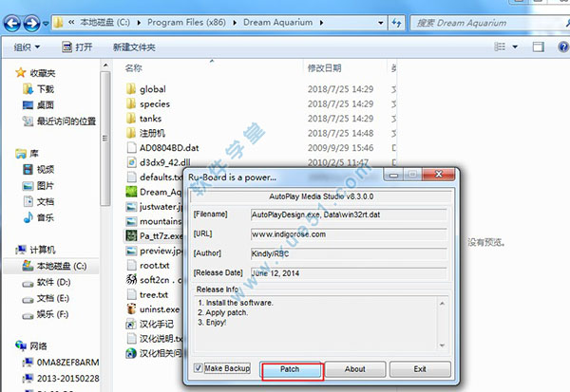This screenshot has height=392, width=570.
Task: Click navigation pane scrollbar up arrow
Action: tap(105, 65)
